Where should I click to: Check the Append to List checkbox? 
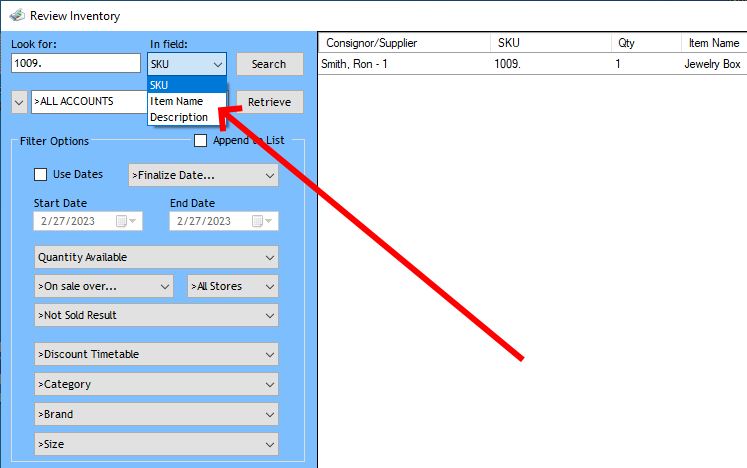point(201,141)
